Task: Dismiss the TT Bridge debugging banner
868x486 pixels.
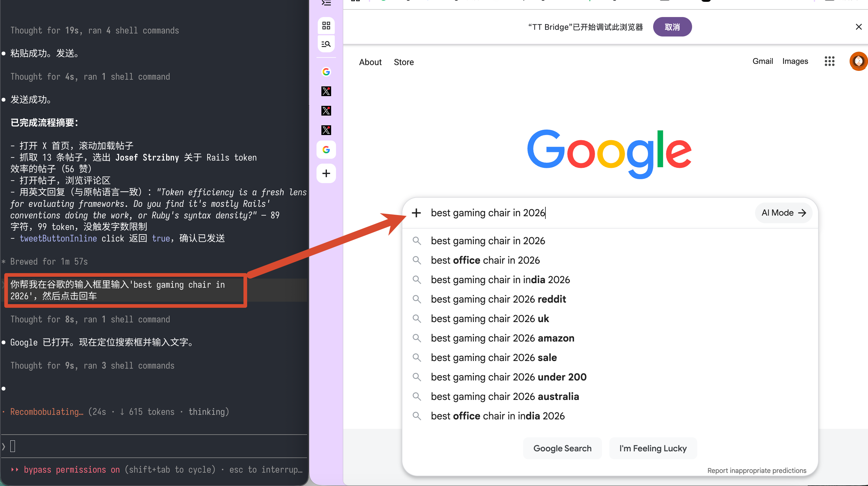Action: [859, 27]
